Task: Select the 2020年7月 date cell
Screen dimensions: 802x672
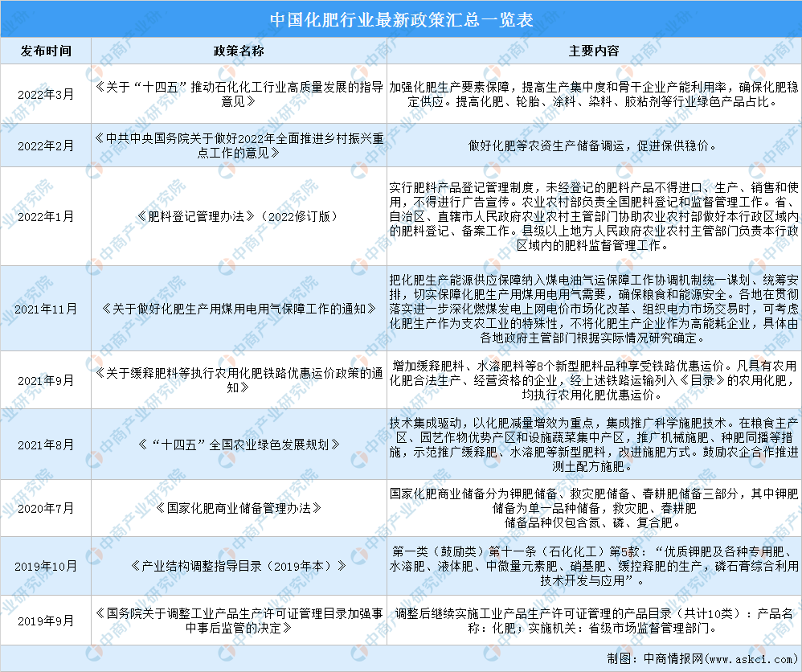Action: [46, 508]
